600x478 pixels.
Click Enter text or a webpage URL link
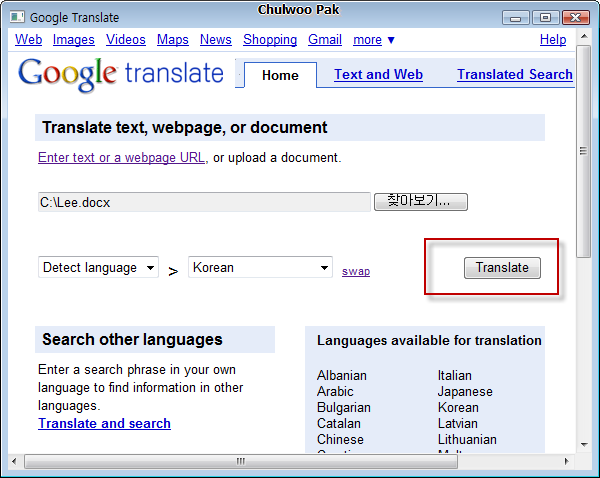121,158
